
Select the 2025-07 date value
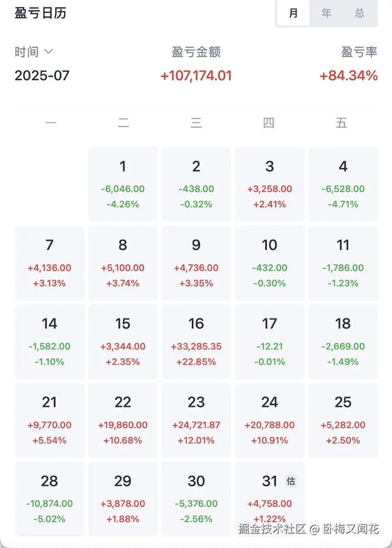(42, 75)
